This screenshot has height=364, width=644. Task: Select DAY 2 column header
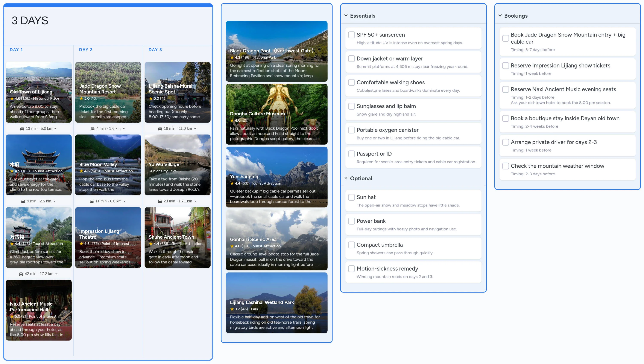point(86,50)
